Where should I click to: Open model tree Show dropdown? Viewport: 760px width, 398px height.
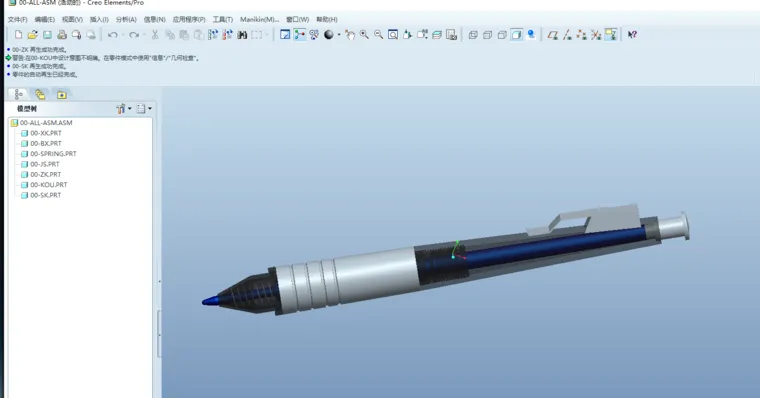point(144,109)
